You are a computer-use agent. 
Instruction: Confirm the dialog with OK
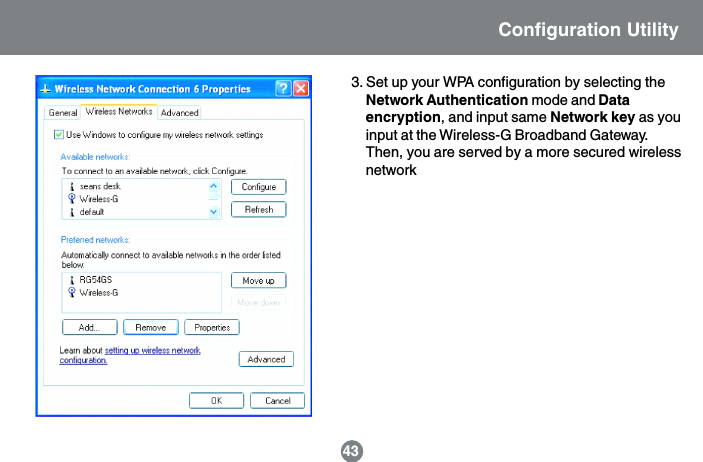tap(217, 401)
